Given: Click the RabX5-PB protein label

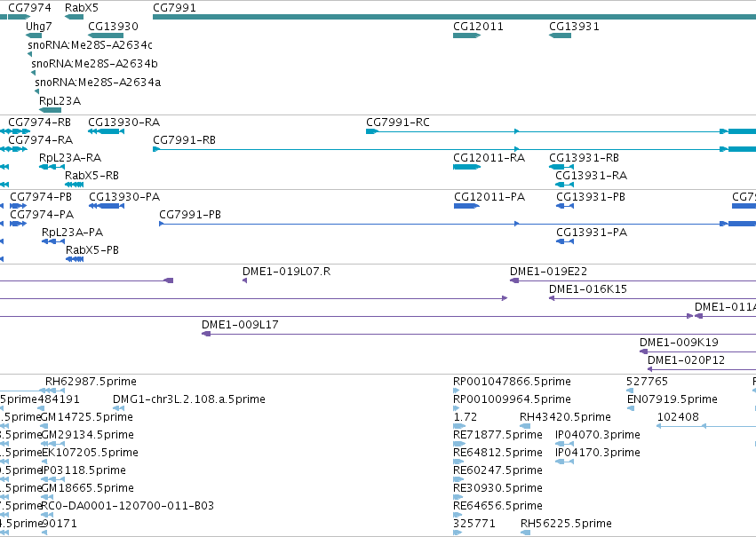Looking at the screenshot, I should click(x=92, y=250).
